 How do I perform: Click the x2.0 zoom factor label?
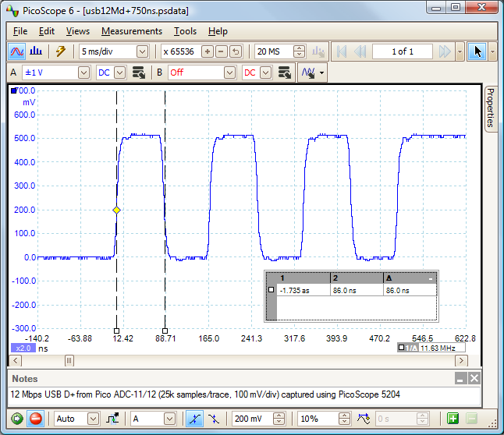tap(23, 348)
